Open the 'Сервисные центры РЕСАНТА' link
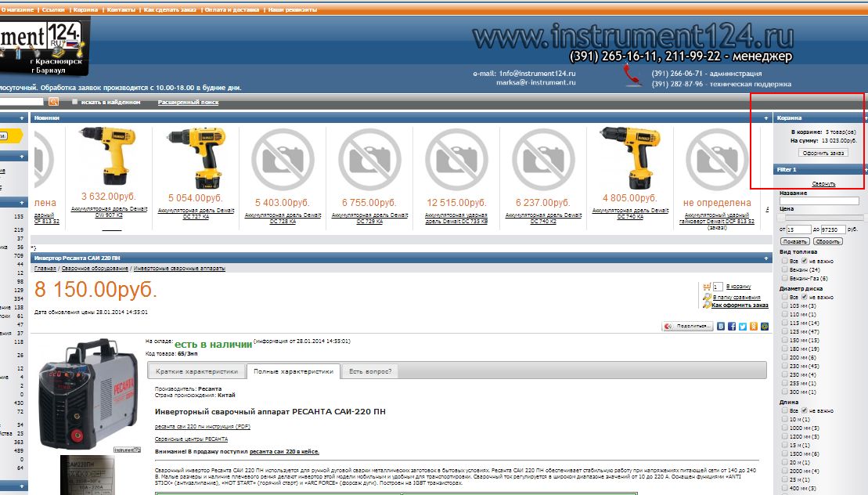 tap(191, 439)
